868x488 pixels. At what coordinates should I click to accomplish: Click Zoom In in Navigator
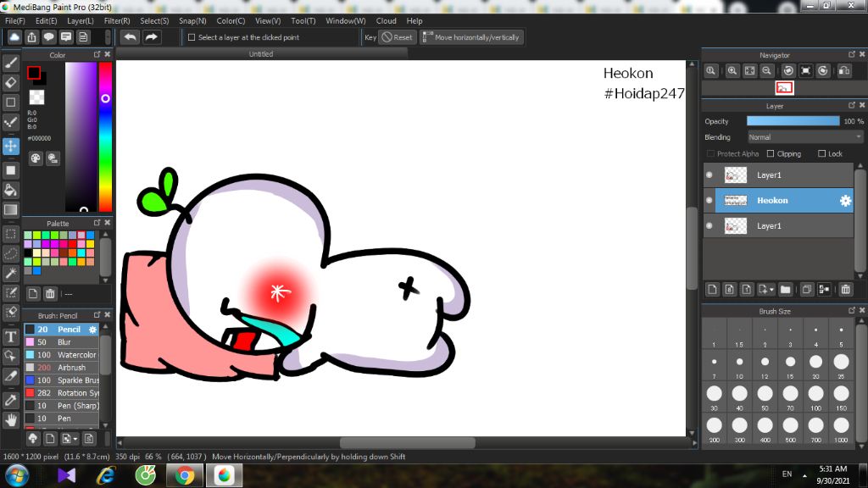[x=732, y=71]
